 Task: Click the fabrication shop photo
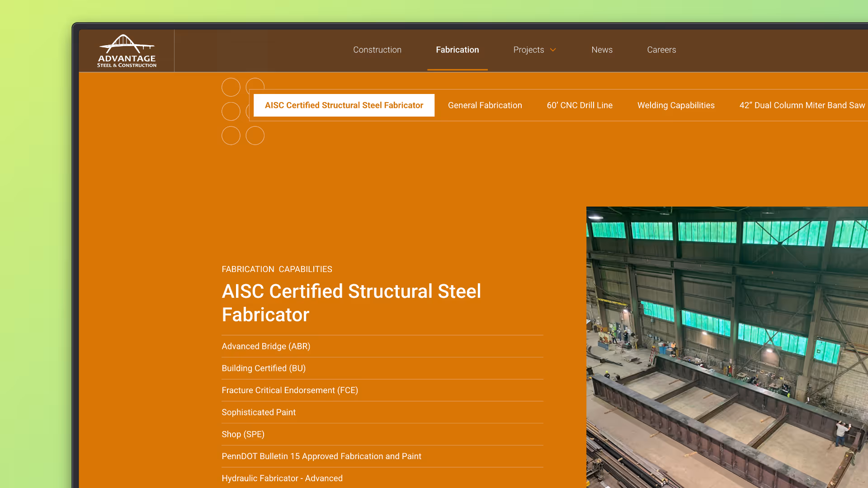[727, 347]
